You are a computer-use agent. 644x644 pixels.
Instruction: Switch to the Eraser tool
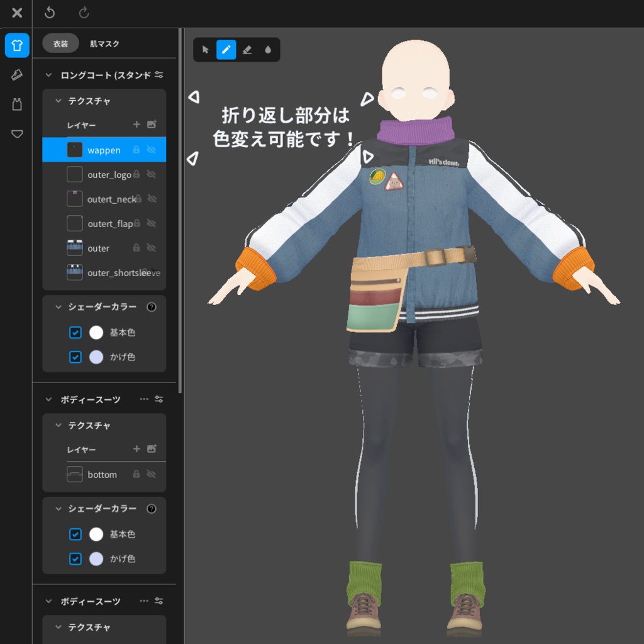click(247, 50)
